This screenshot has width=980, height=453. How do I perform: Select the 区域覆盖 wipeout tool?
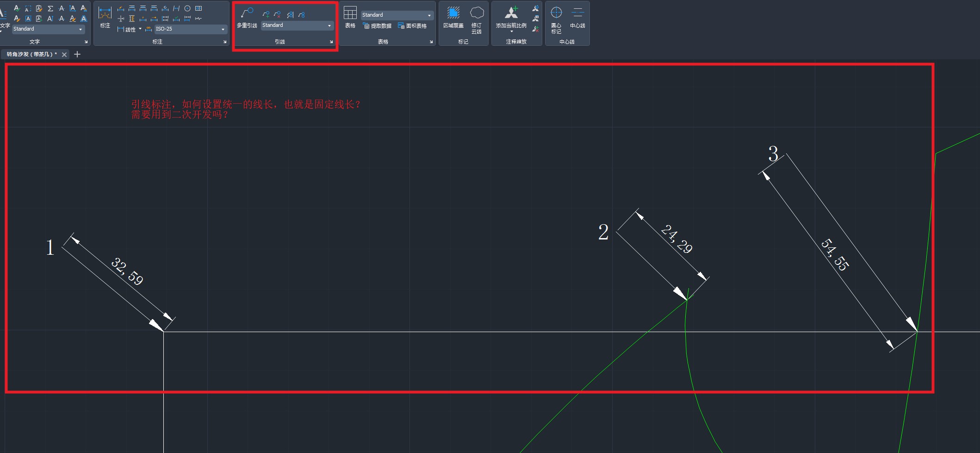click(x=453, y=18)
